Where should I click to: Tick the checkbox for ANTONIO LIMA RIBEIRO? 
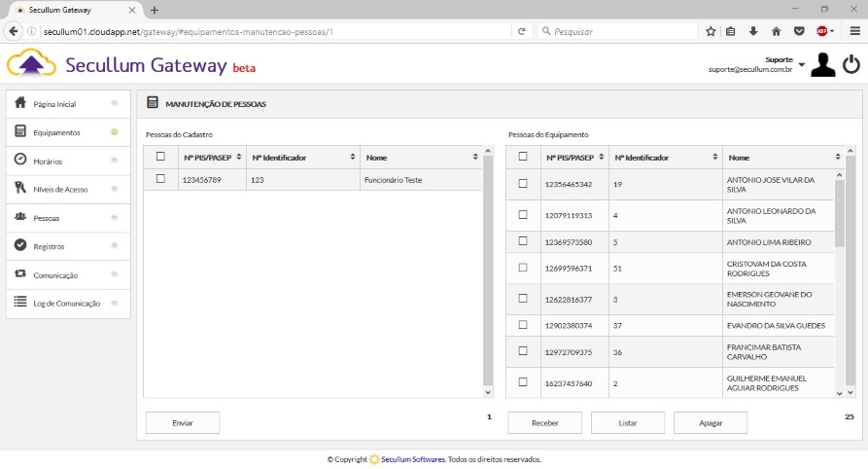[x=523, y=240]
